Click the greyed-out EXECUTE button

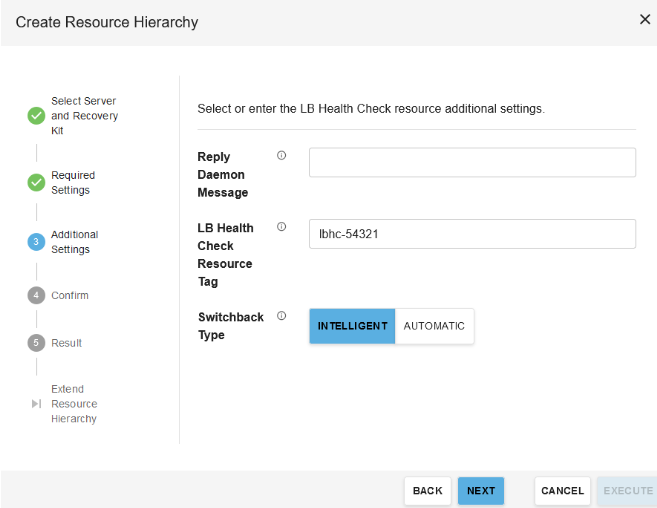[627, 491]
